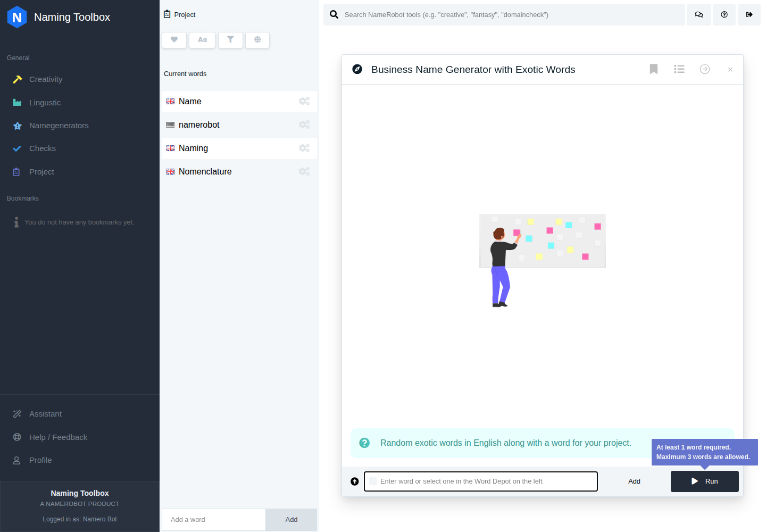The width and height of the screenshot is (766, 532).
Task: Click the question mark icon in info banner
Action: click(x=364, y=443)
